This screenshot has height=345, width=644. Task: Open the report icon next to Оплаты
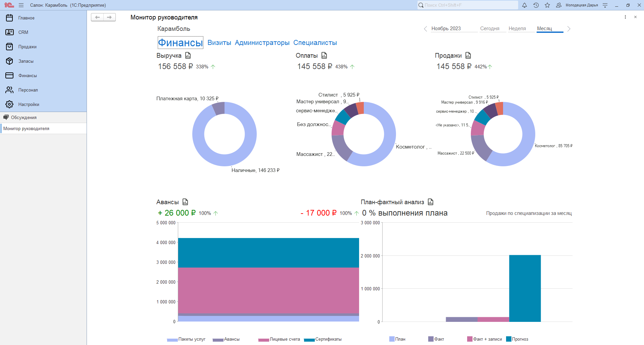tap(324, 56)
